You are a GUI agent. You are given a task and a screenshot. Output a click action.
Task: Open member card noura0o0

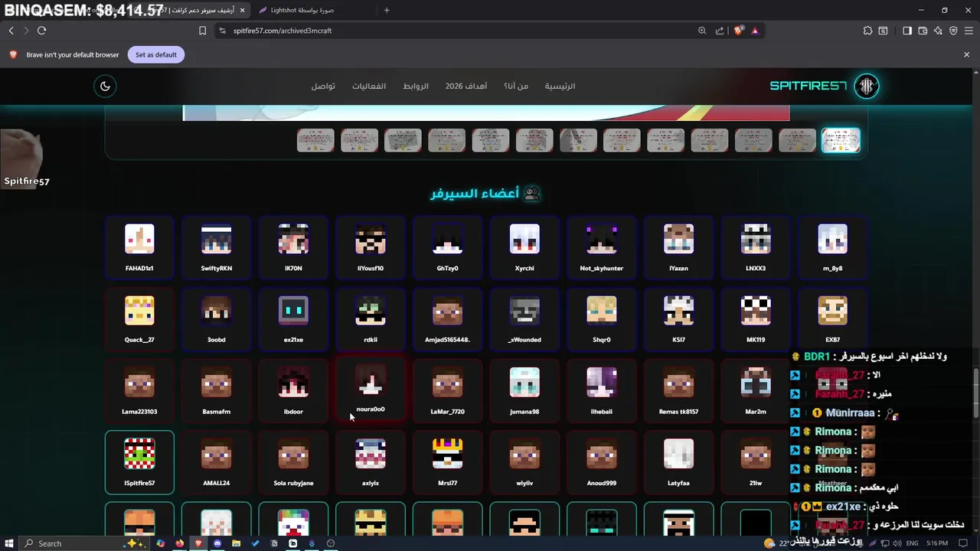371,389
